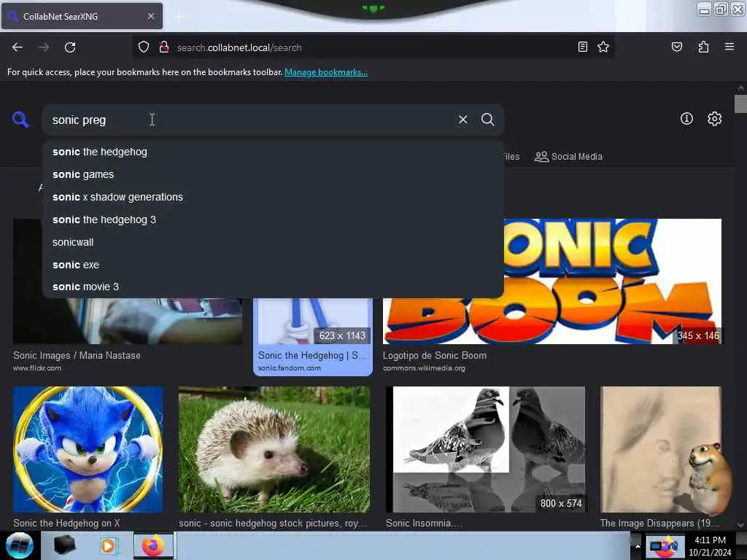Open the Sonic Boom logo image
The width and height of the screenshot is (747, 560).
click(x=612, y=281)
